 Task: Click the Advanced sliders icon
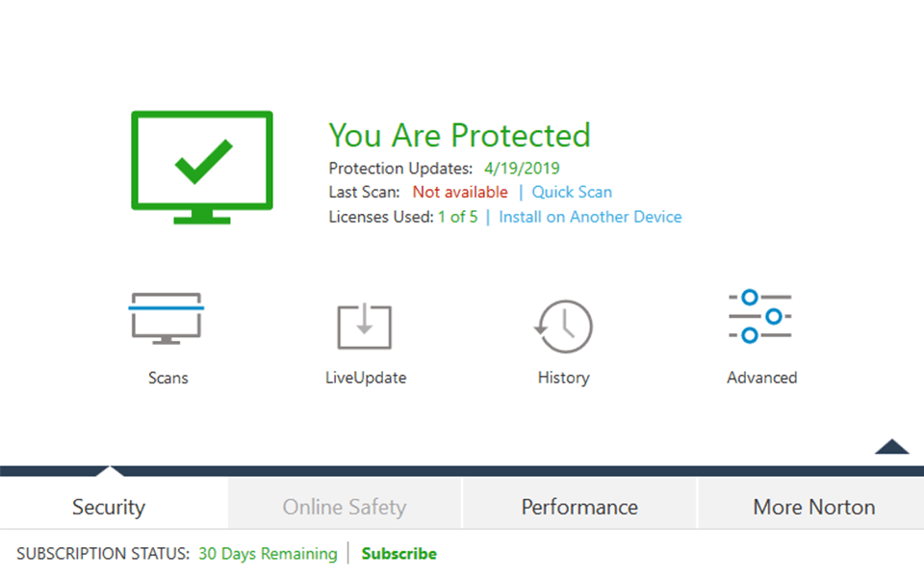coord(760,316)
